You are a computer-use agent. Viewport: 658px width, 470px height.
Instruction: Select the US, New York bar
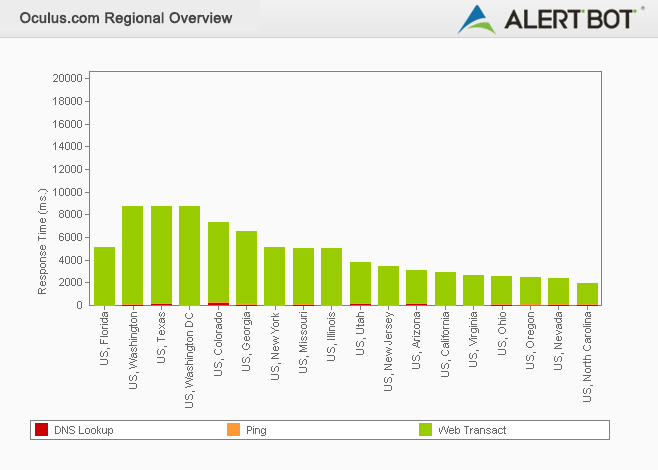pos(274,276)
